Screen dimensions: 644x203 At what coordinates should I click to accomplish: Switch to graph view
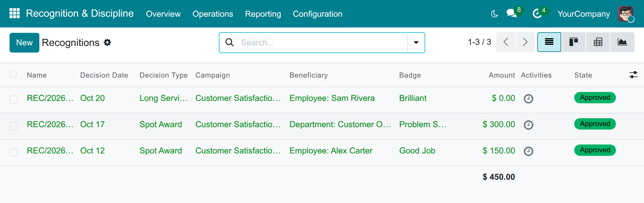pyautogui.click(x=622, y=42)
